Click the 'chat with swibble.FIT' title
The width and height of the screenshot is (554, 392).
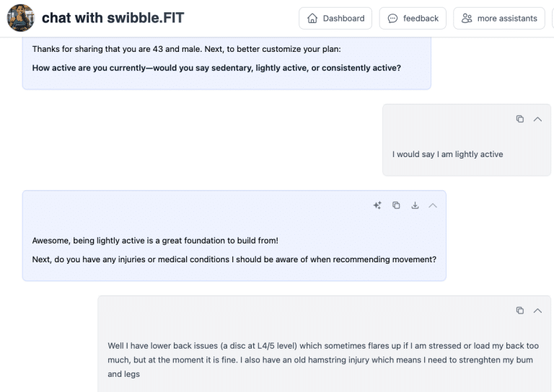pos(113,18)
